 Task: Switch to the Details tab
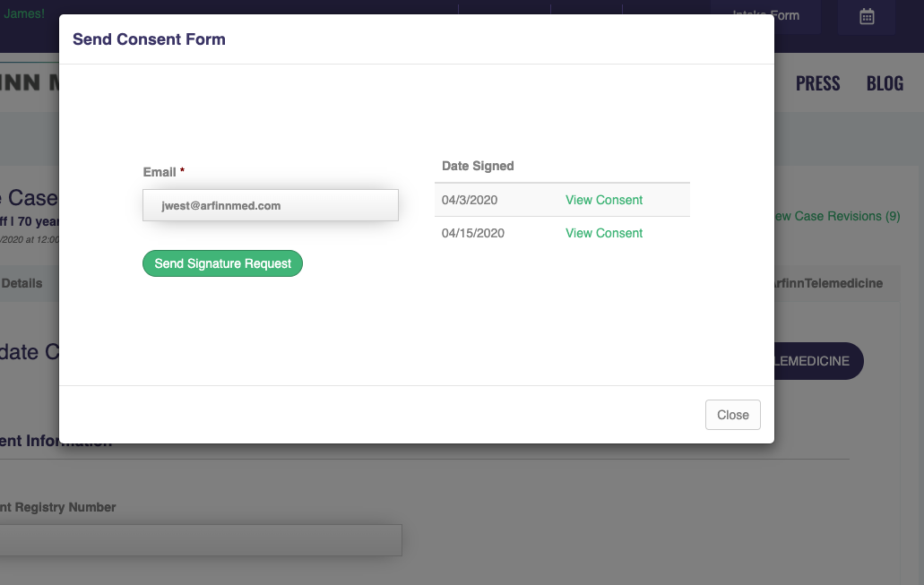click(x=22, y=283)
